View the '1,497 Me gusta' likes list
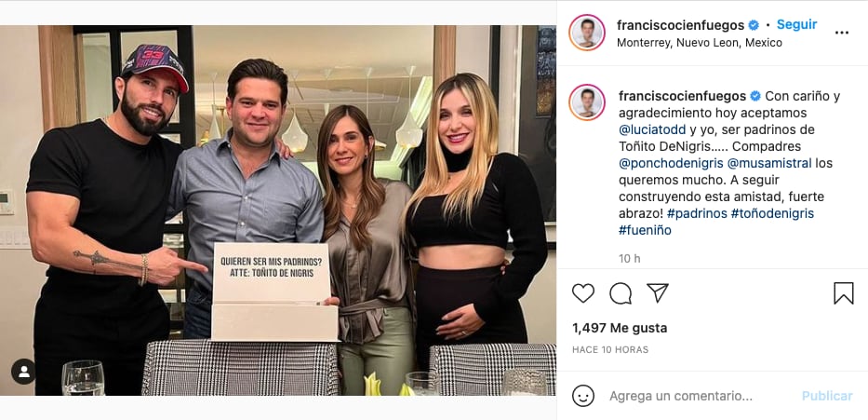Viewport: 868px width, 420px height. 620,328
